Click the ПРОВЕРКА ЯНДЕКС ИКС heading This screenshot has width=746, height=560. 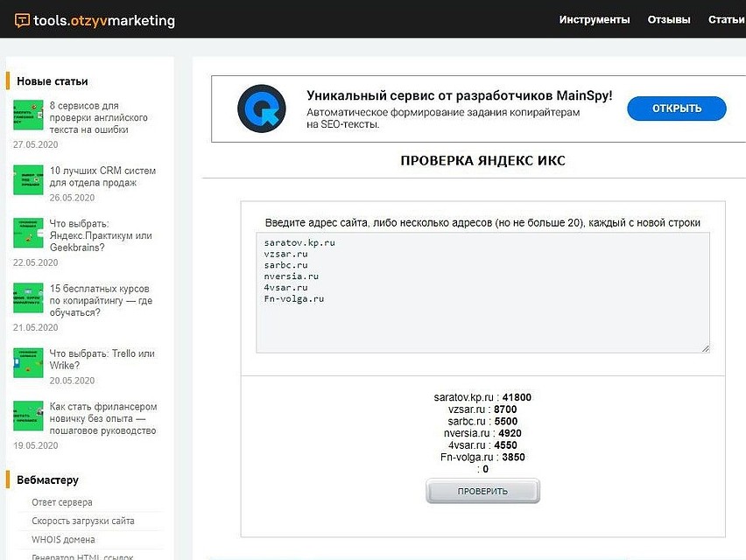(482, 161)
